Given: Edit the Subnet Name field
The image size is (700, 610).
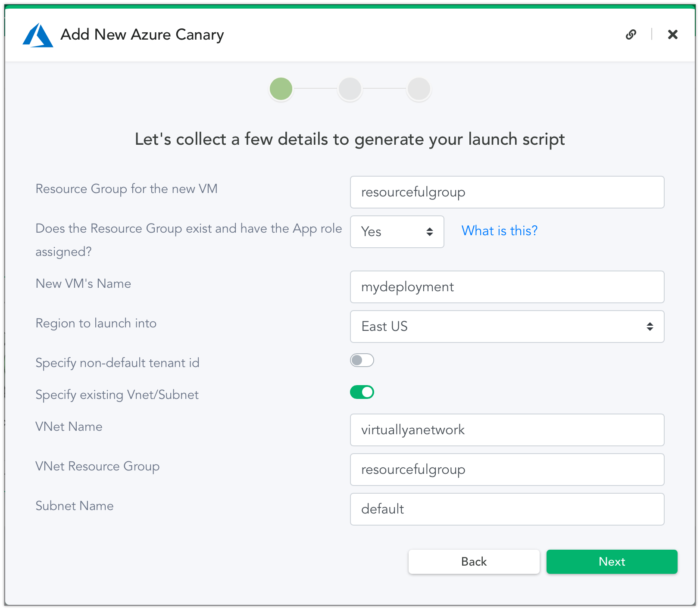Looking at the screenshot, I should (x=507, y=509).
